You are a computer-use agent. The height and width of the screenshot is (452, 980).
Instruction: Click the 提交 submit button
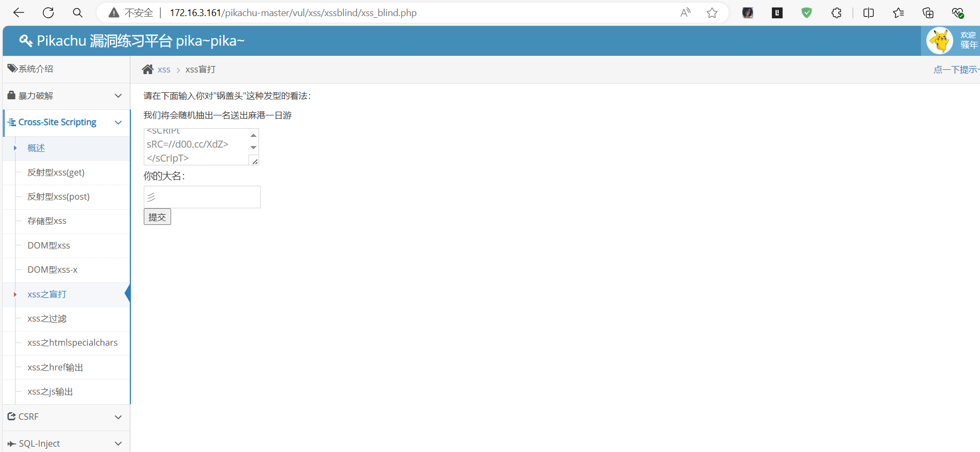157,217
